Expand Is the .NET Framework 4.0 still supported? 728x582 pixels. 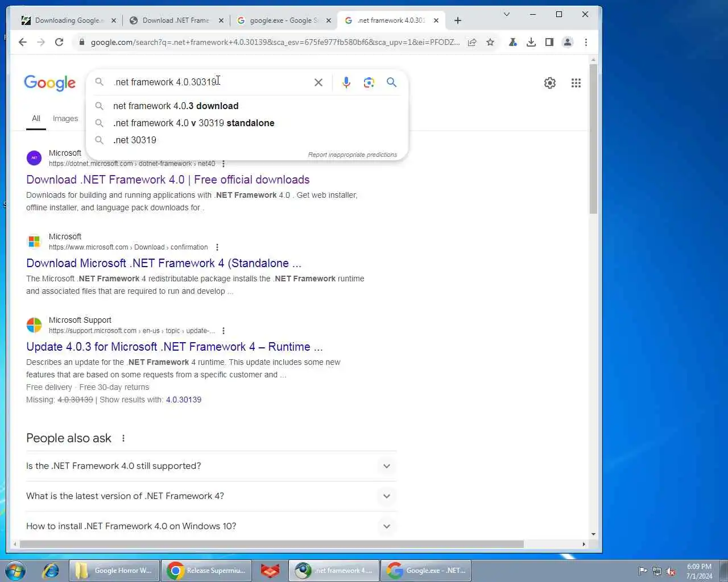click(x=211, y=466)
